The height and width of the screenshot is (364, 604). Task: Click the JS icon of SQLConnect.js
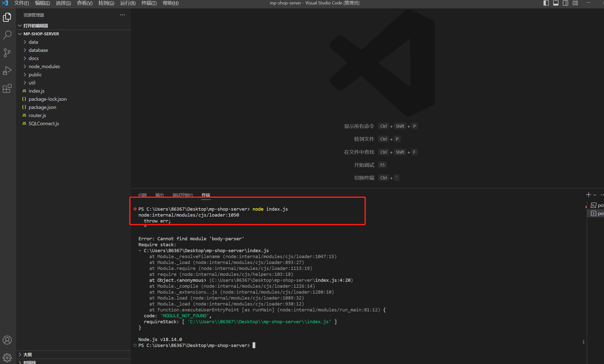[x=24, y=123]
